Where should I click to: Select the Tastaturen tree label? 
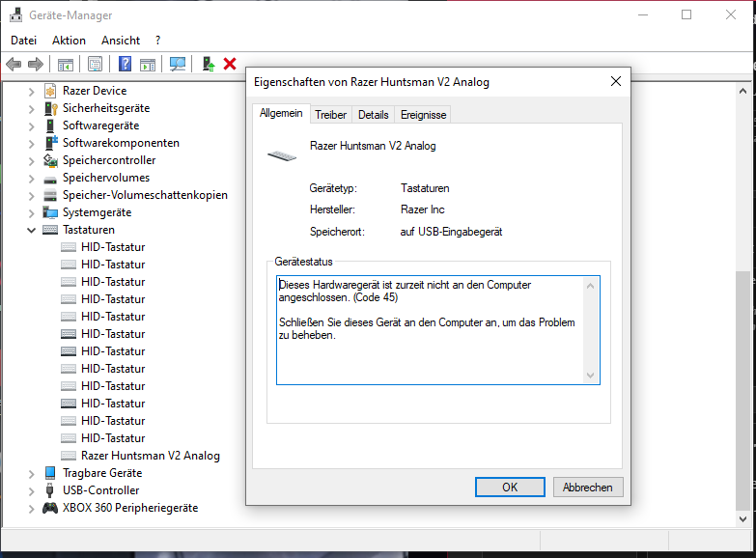click(x=89, y=230)
